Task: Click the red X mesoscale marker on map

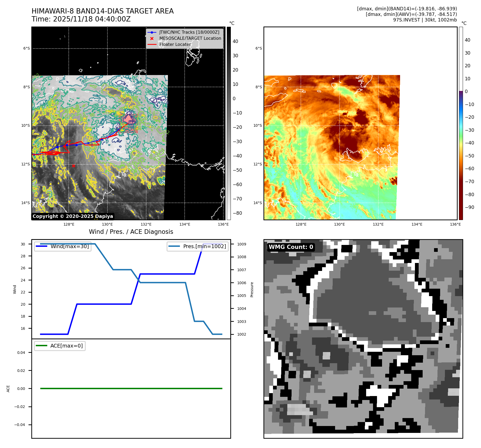Action: tap(73, 166)
